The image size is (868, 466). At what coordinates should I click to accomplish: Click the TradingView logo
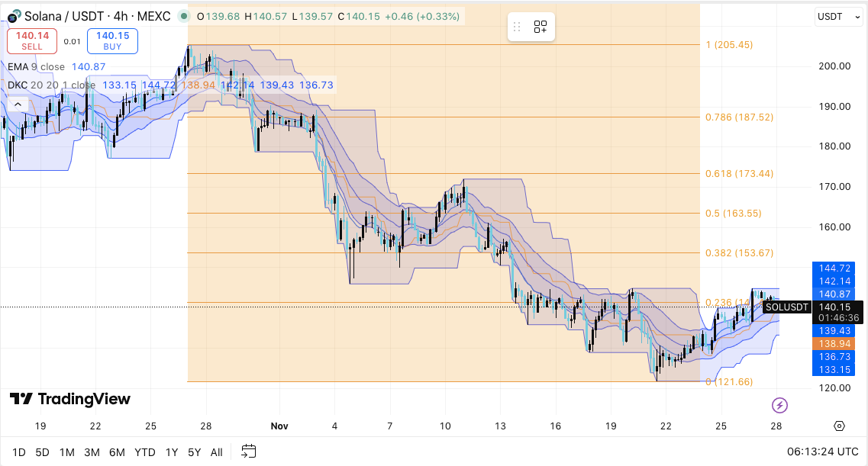click(x=70, y=399)
